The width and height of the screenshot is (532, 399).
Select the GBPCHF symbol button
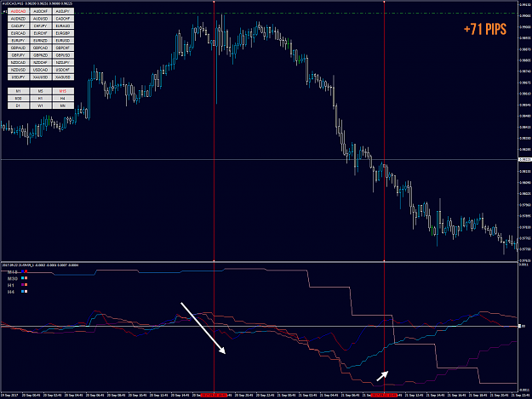63,48
